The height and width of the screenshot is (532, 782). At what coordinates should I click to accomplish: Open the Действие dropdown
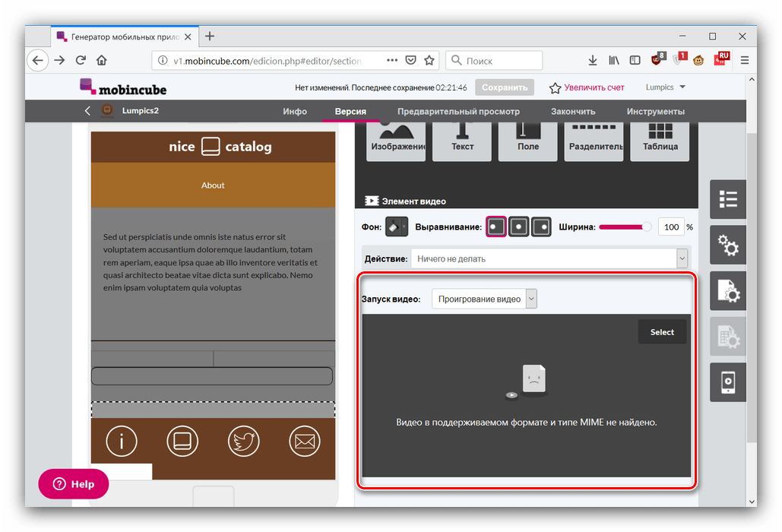point(549,258)
